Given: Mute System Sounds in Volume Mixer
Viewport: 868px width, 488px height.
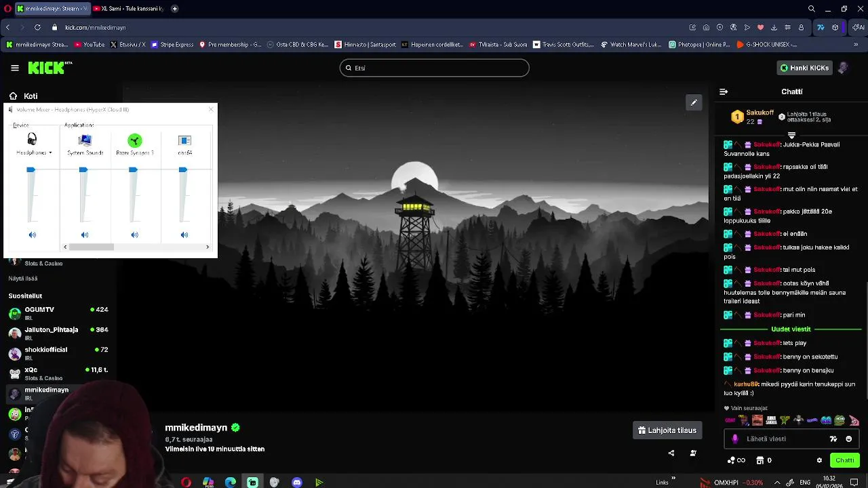Looking at the screenshot, I should [x=85, y=235].
